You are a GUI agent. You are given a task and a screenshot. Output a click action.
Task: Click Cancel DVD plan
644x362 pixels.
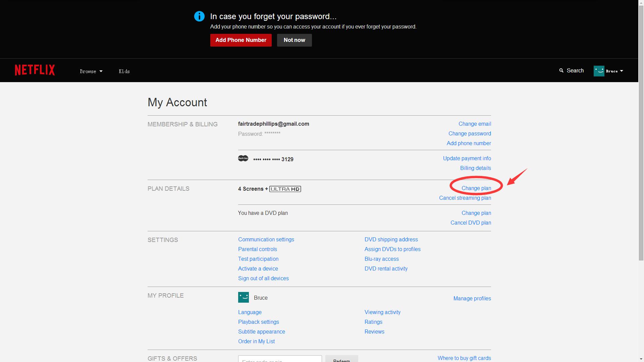(x=471, y=223)
